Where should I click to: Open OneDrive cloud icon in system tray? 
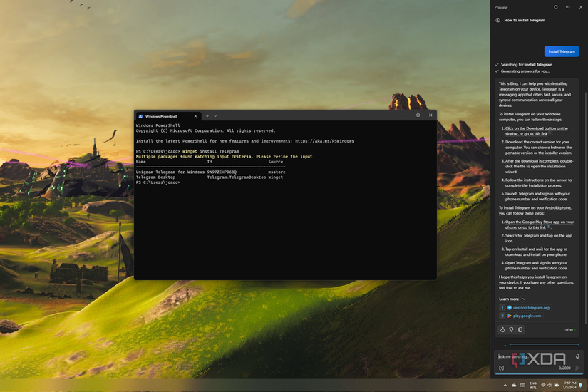tap(514, 386)
